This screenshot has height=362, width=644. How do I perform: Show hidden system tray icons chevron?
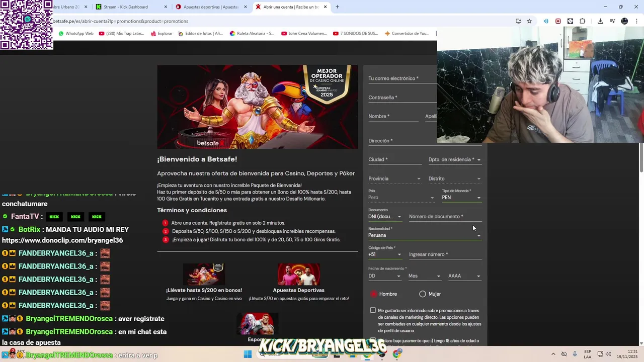[553, 354]
